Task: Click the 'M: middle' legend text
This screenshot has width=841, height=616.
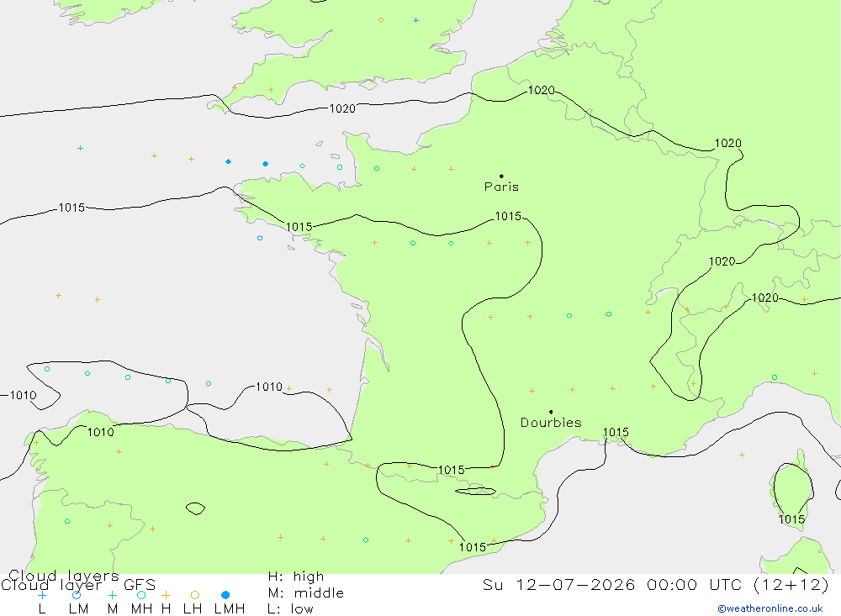Action: [x=306, y=593]
